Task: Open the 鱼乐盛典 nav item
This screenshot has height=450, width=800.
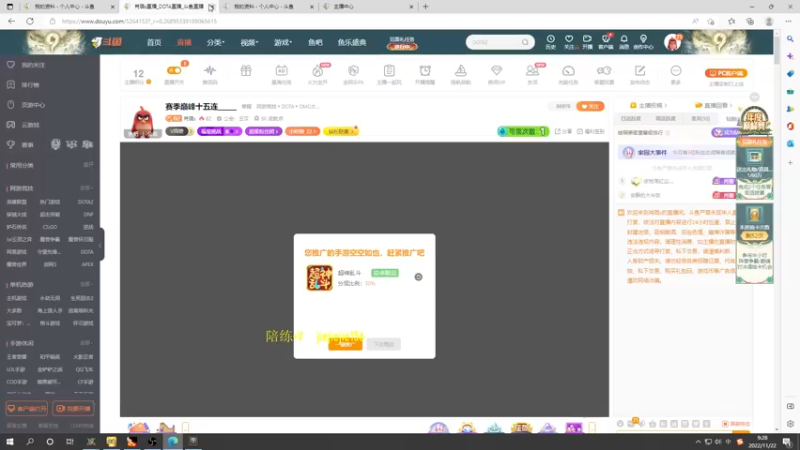Action: point(352,42)
